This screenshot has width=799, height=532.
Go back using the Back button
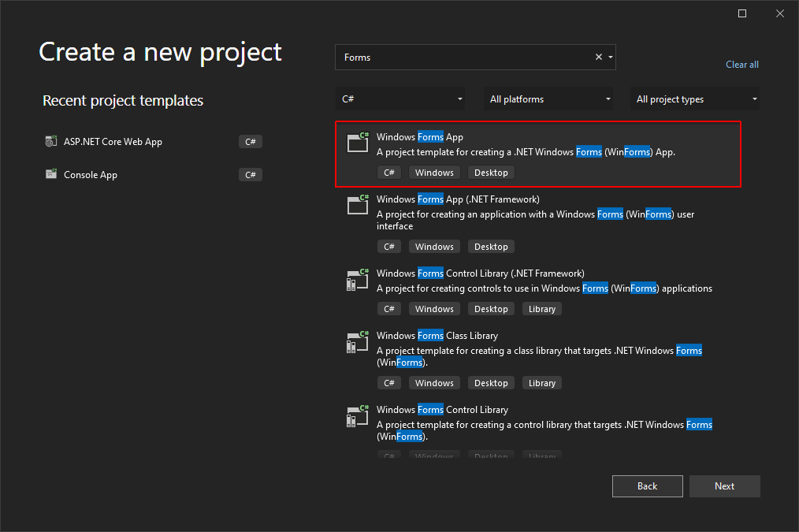647,486
